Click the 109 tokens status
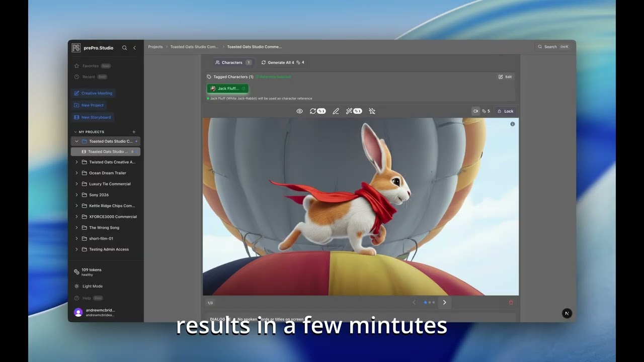The height and width of the screenshot is (362, 644). click(88, 272)
